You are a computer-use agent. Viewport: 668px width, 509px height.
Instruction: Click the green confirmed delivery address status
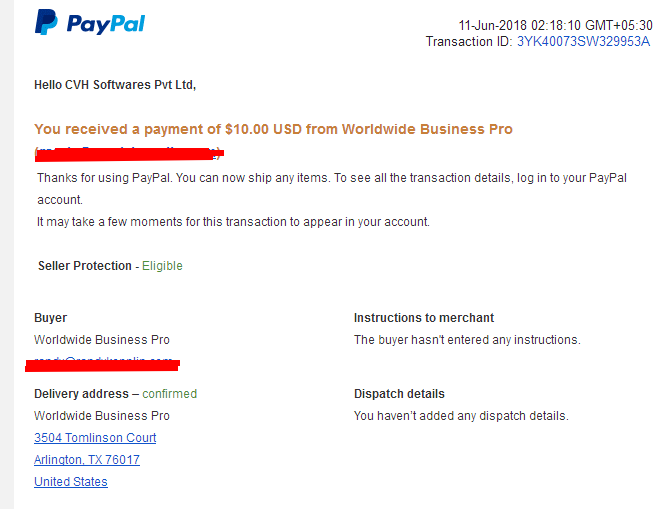[170, 394]
